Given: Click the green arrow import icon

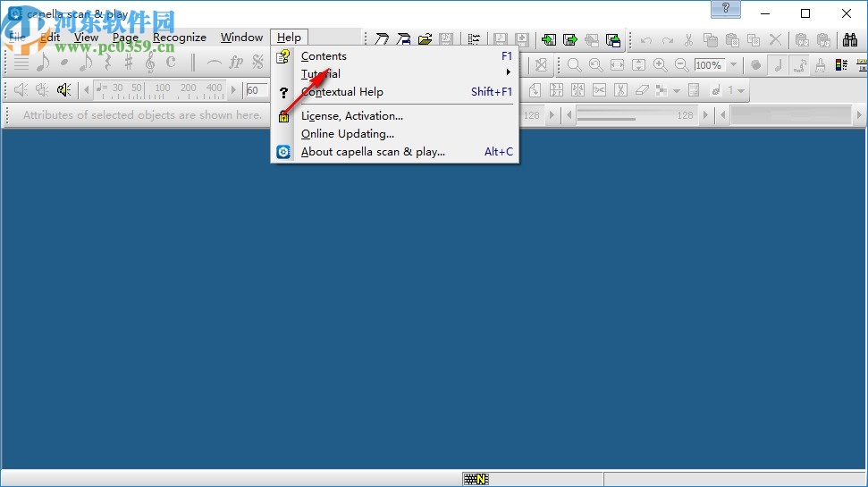Looking at the screenshot, I should [549, 39].
